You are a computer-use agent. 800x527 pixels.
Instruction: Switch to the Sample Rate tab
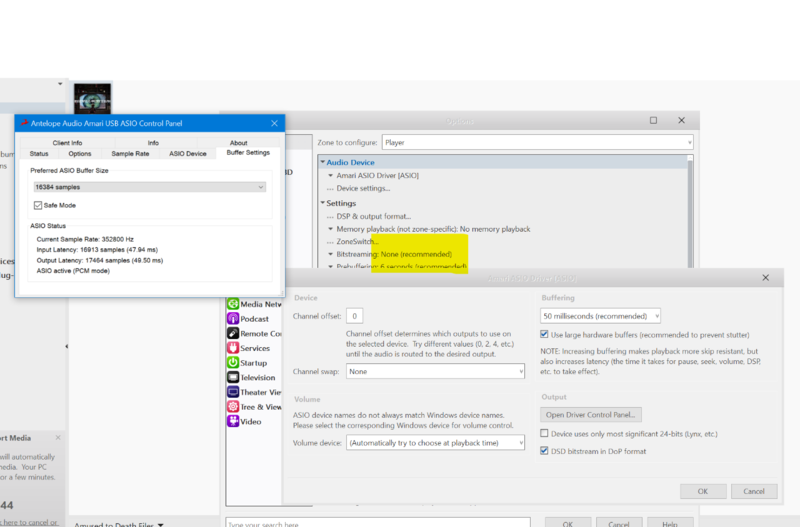130,153
